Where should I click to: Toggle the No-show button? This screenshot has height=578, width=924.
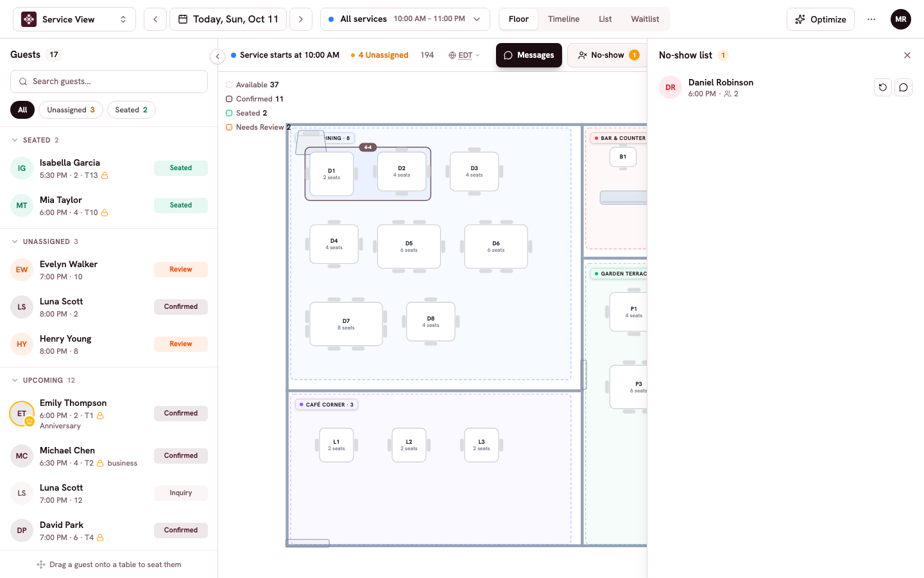click(x=607, y=55)
